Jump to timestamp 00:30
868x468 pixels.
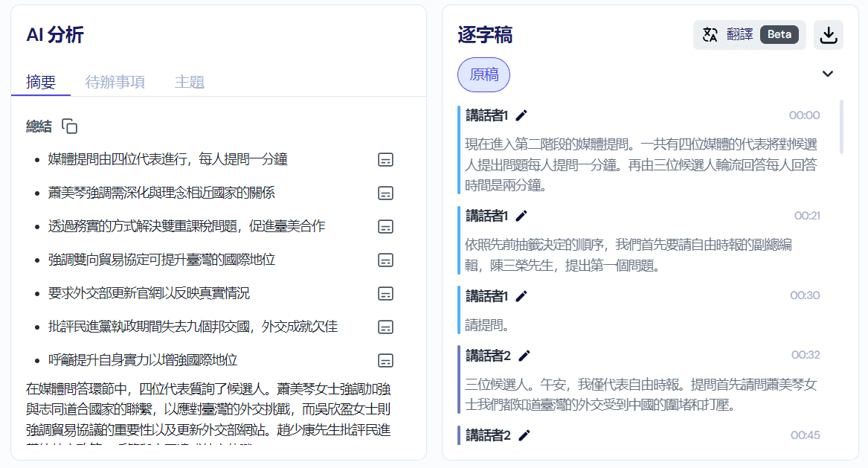click(805, 295)
